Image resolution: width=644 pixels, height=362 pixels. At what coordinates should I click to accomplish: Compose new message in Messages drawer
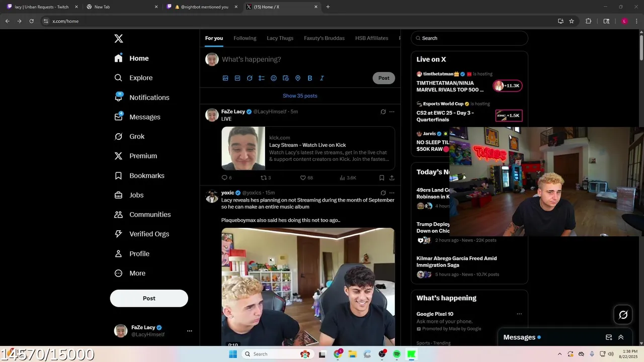tap(609, 337)
